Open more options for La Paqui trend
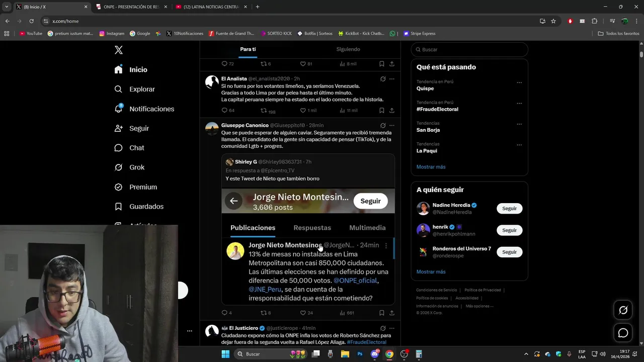 coord(519,145)
